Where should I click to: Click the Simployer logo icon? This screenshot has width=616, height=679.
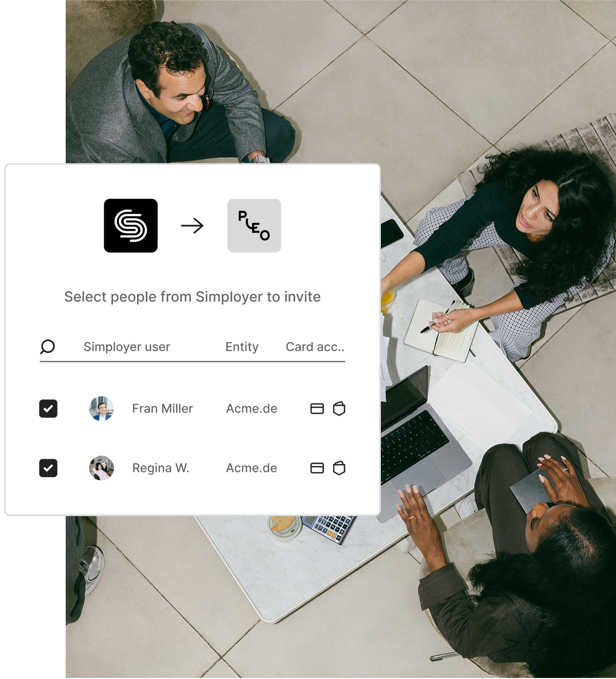click(131, 225)
